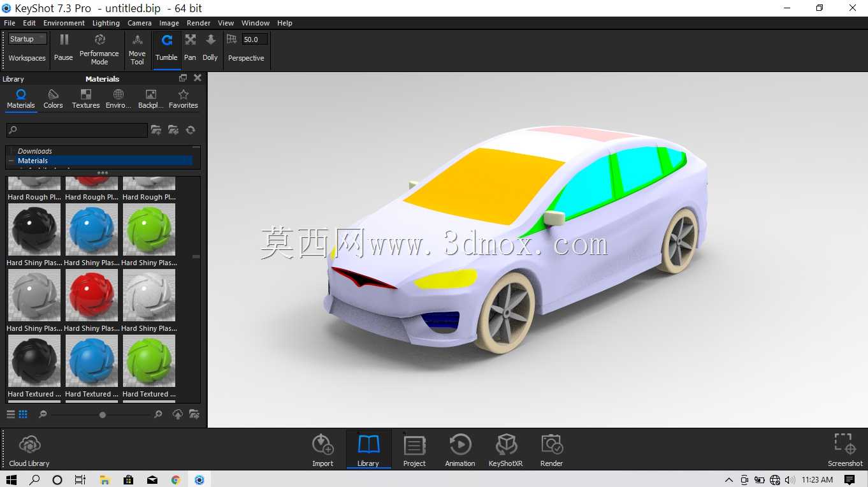Click the export library folder icon
The height and width of the screenshot is (487, 868).
(194, 414)
